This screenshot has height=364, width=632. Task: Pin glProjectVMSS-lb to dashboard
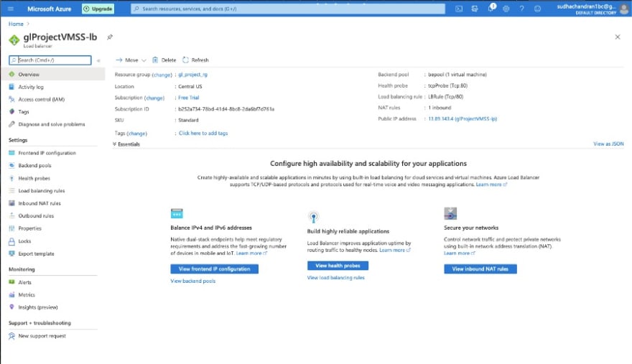click(x=110, y=37)
